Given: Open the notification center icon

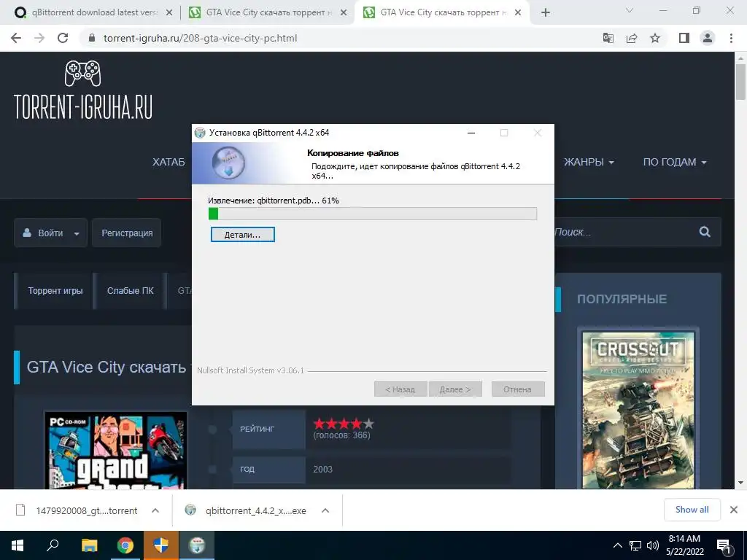Looking at the screenshot, I should (723, 545).
